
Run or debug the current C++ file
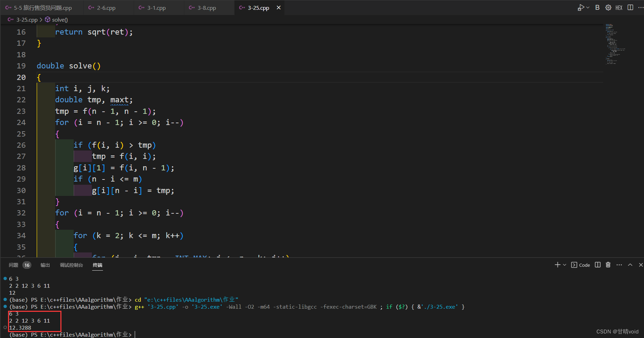pos(580,7)
